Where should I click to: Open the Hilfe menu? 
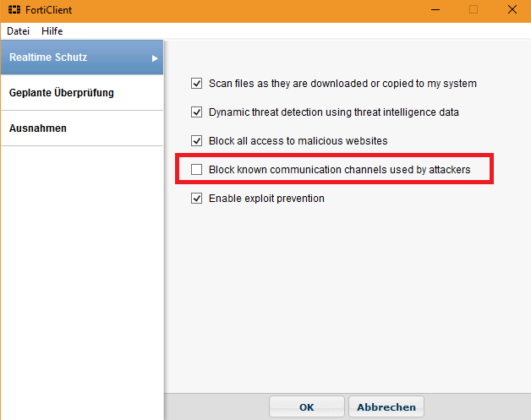(52, 30)
